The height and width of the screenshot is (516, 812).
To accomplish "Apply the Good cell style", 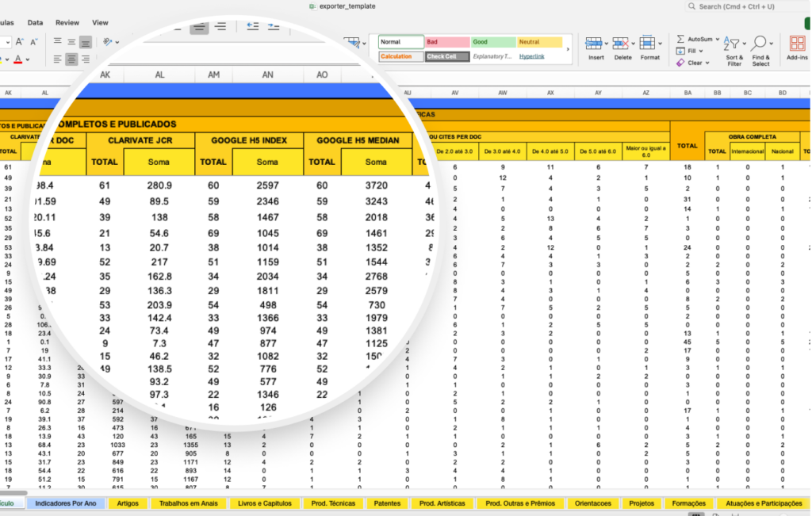I will click(493, 42).
